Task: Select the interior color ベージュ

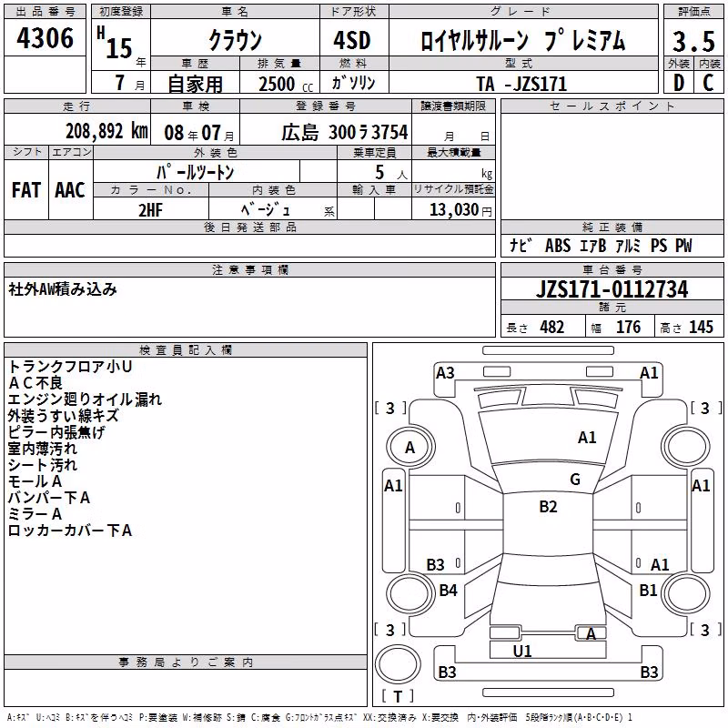Action: point(266,210)
